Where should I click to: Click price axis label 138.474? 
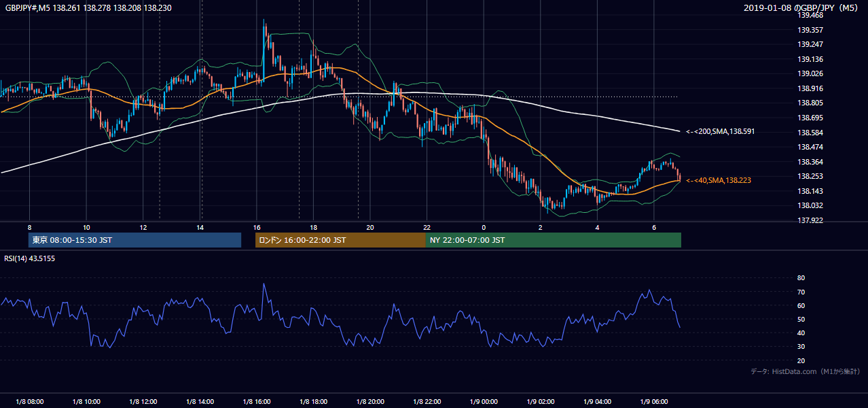[x=810, y=147]
